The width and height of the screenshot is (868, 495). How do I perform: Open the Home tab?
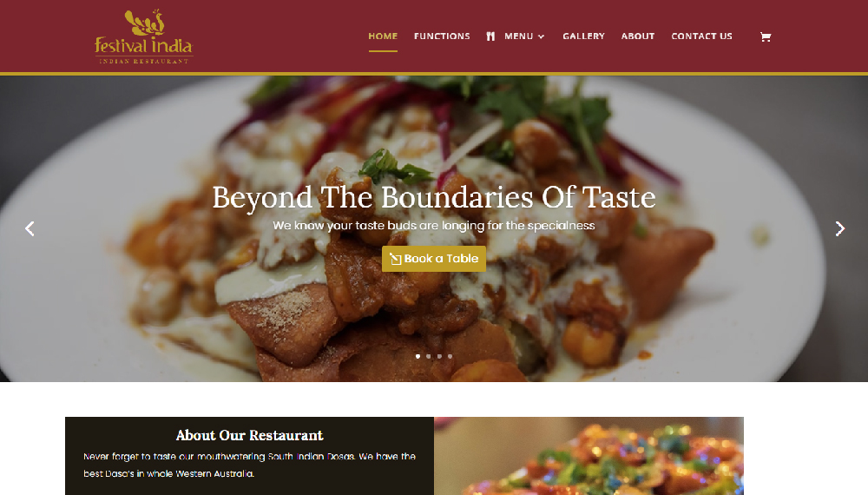pos(383,36)
